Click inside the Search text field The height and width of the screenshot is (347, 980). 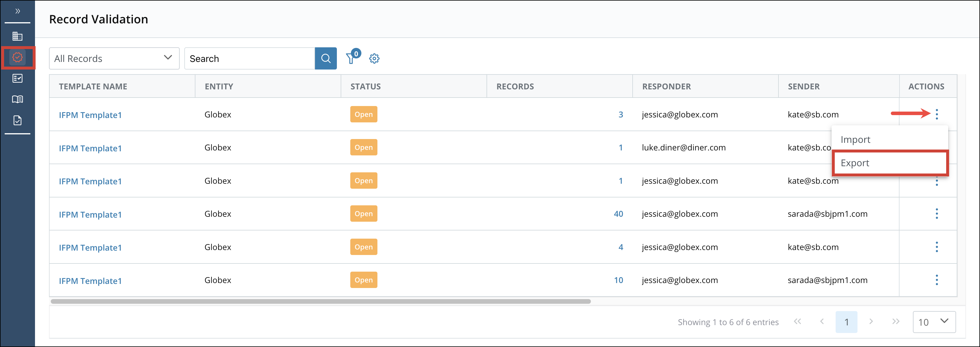coord(250,58)
